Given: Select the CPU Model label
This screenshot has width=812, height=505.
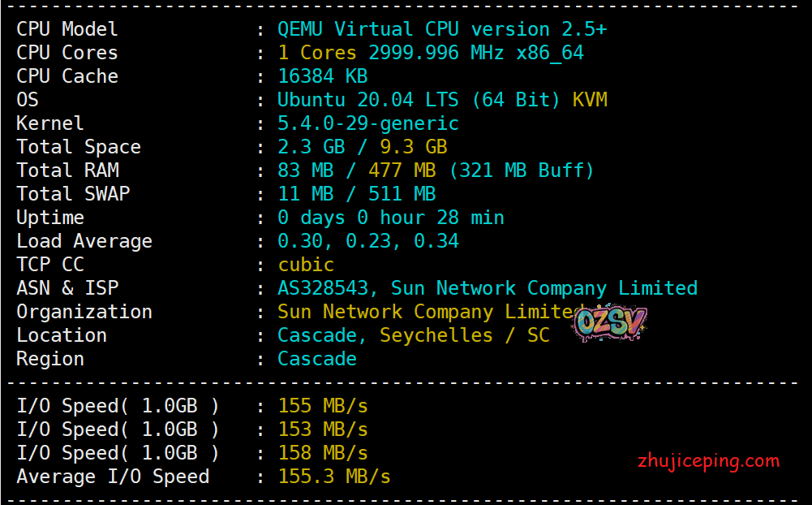Looking at the screenshot, I should pos(67,28).
